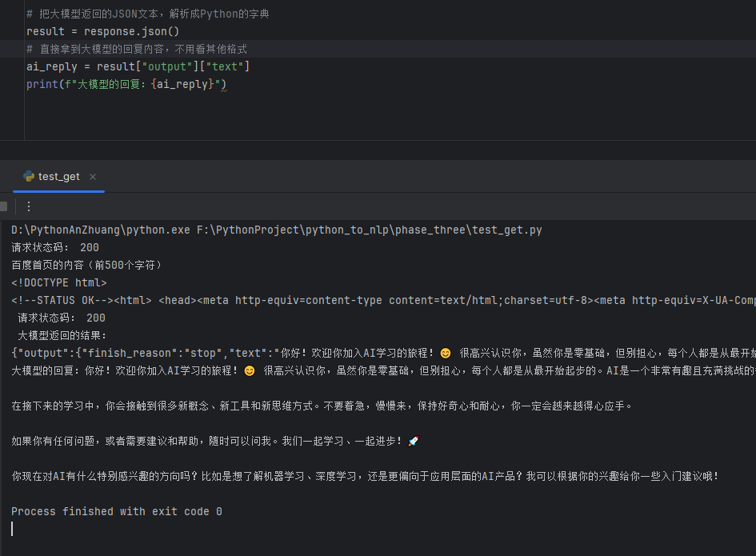Click the stop process button
The height and width of the screenshot is (556, 756).
click(3, 207)
